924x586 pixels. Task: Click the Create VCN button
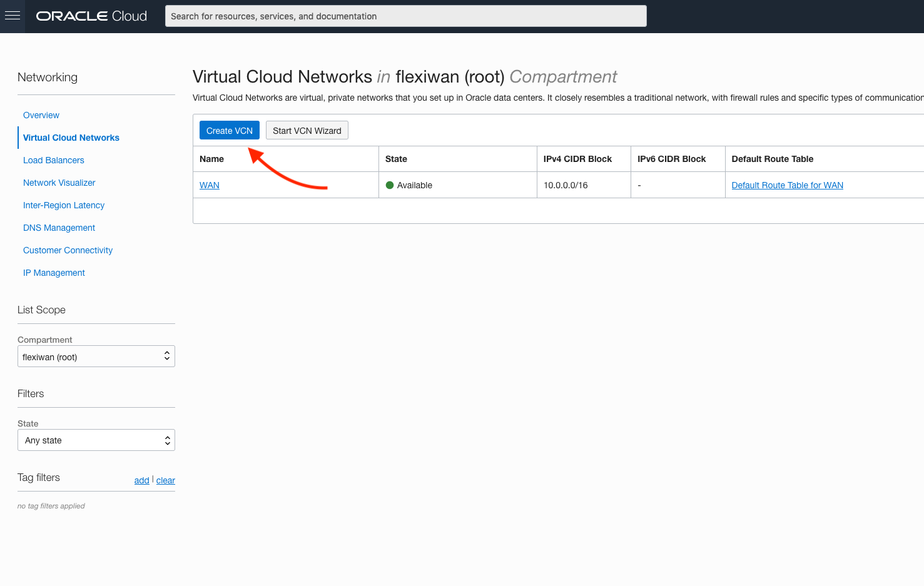coord(230,131)
